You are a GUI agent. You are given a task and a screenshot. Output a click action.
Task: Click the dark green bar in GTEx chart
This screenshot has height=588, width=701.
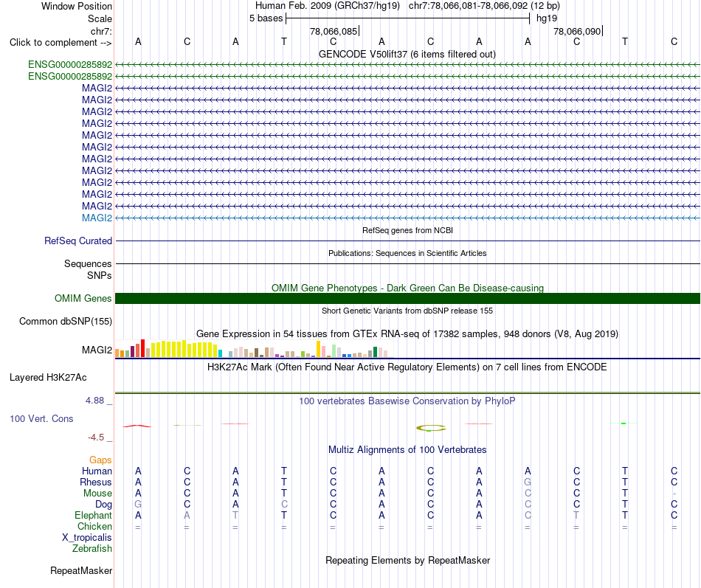[375, 352]
